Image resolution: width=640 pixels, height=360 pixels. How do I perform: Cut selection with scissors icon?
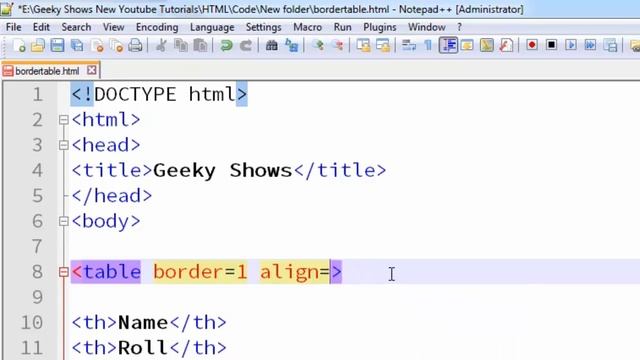coord(161,45)
